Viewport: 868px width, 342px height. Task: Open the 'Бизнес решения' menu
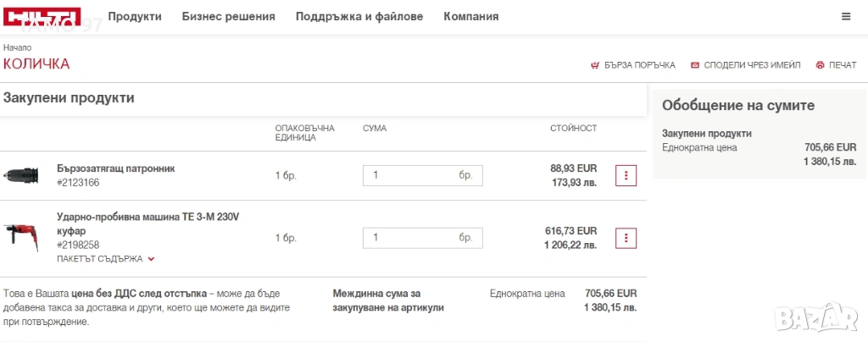tap(228, 16)
